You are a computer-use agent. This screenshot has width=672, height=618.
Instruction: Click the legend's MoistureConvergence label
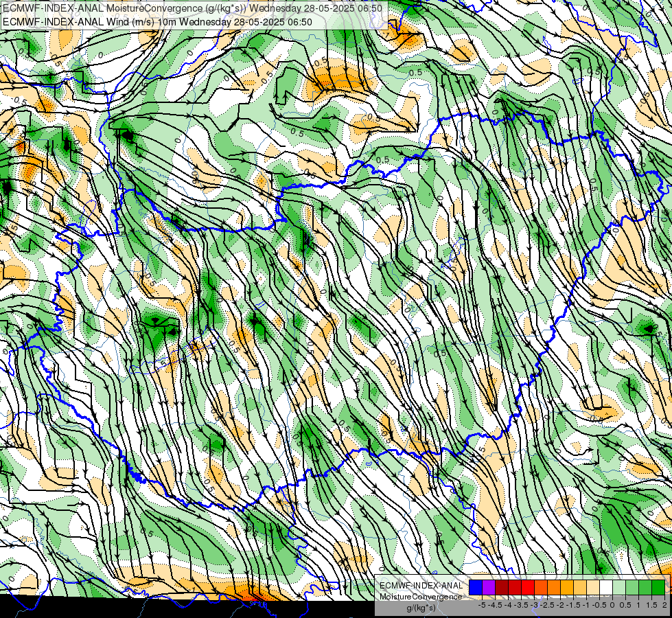click(x=421, y=597)
